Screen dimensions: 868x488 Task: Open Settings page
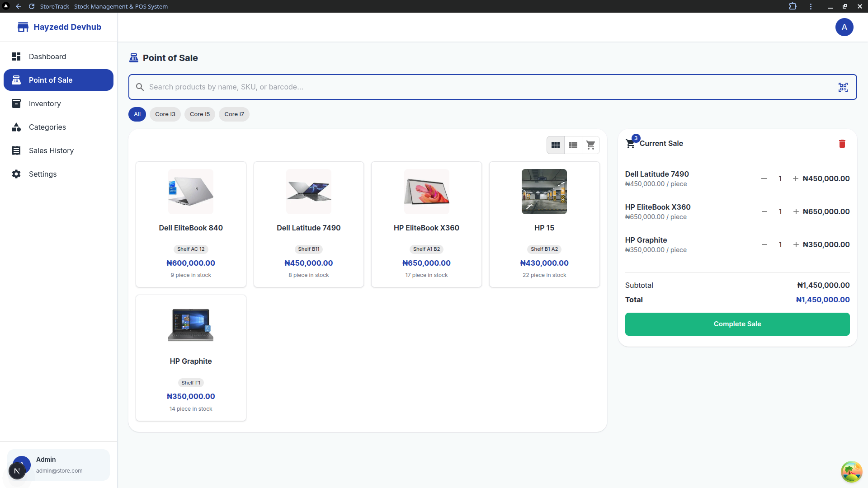coord(58,174)
